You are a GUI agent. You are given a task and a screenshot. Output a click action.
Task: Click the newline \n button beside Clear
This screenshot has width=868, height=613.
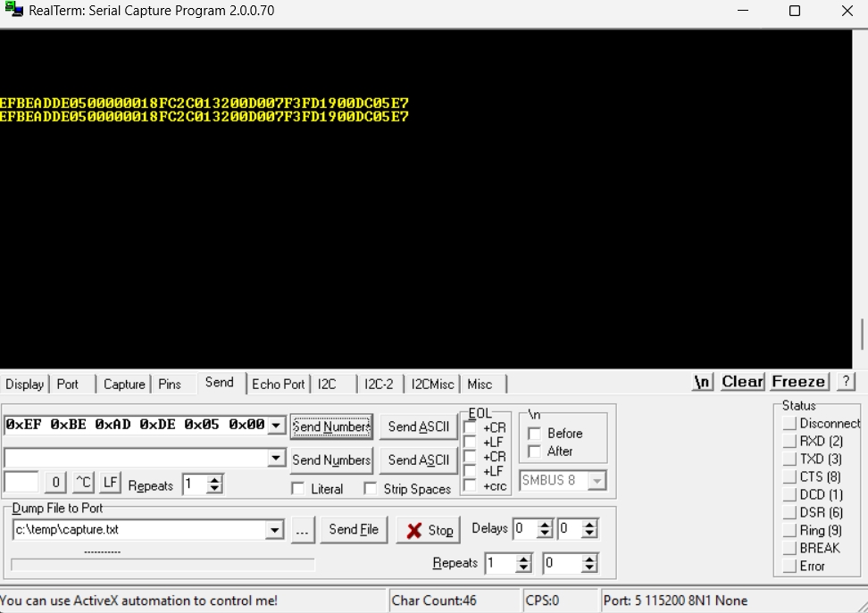pos(703,382)
